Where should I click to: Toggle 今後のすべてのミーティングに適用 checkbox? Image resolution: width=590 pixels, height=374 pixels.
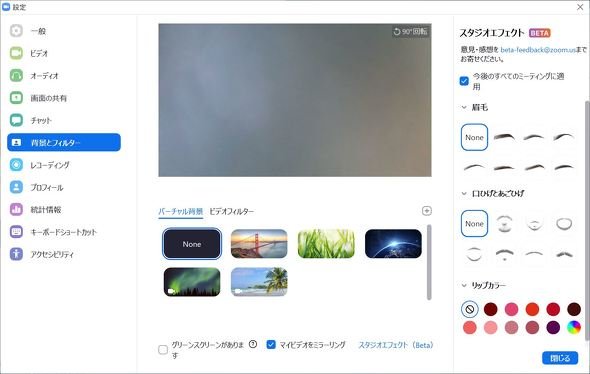464,81
